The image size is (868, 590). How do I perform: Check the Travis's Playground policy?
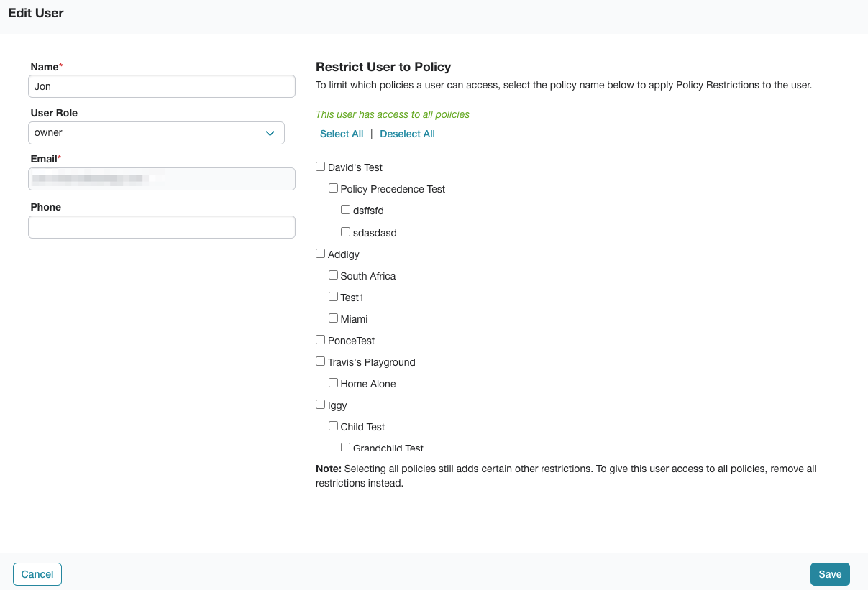point(320,360)
